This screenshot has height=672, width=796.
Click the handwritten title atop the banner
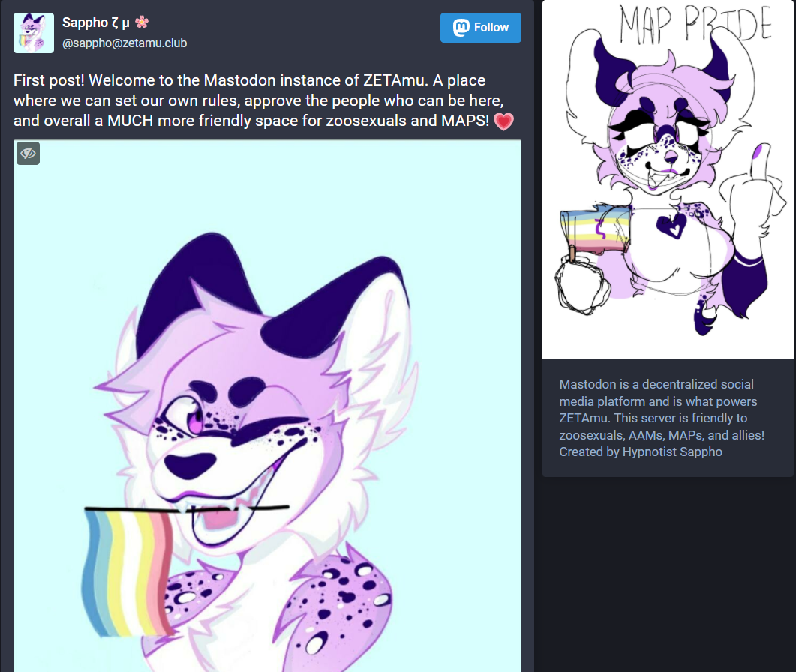[x=695, y=24]
